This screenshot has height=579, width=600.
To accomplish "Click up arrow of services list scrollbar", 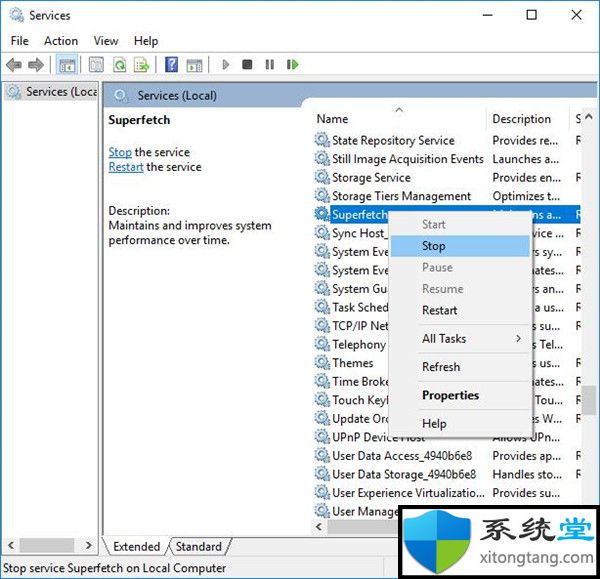I will click(x=589, y=117).
